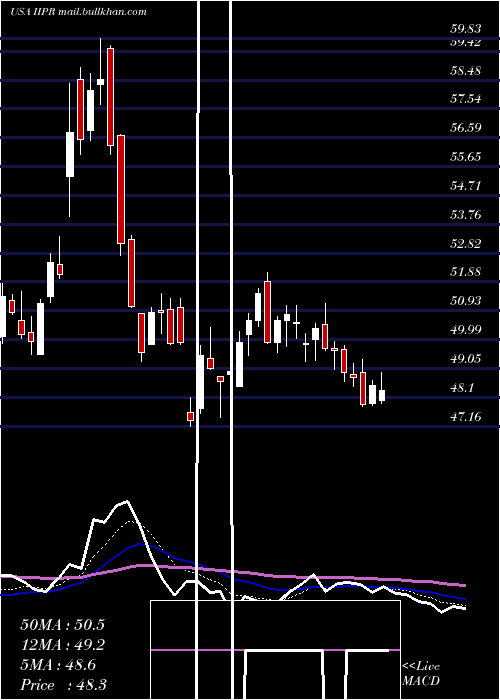
Task: Click the 58.48 price axis label
Action: click(x=466, y=71)
